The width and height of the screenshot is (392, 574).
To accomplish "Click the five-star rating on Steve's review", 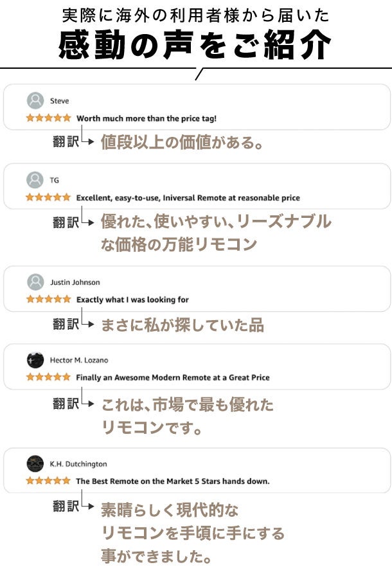I will tap(48, 118).
